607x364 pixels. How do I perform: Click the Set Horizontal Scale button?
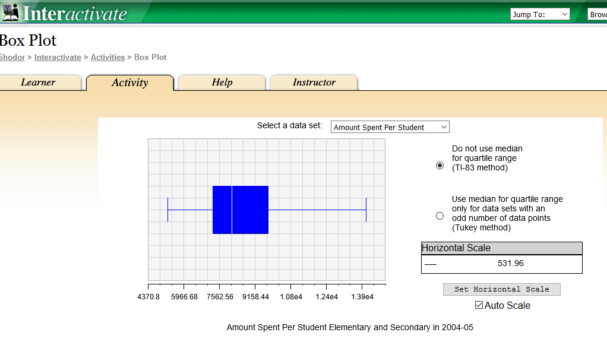tap(502, 289)
